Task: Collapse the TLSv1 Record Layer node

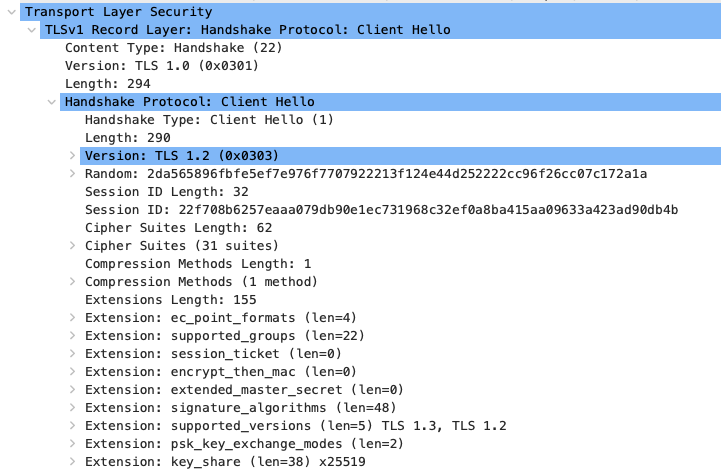Action: click(x=31, y=30)
